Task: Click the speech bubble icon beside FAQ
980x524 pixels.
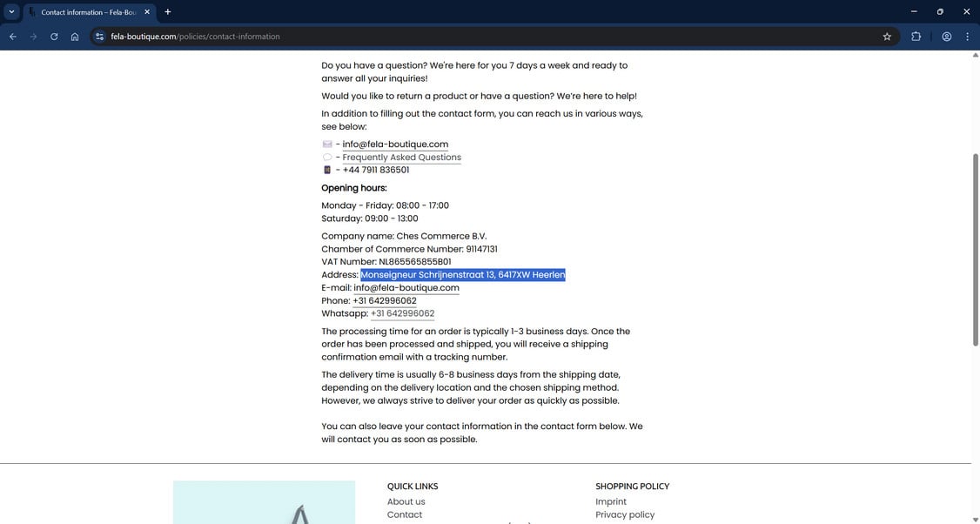Action: pyautogui.click(x=327, y=158)
